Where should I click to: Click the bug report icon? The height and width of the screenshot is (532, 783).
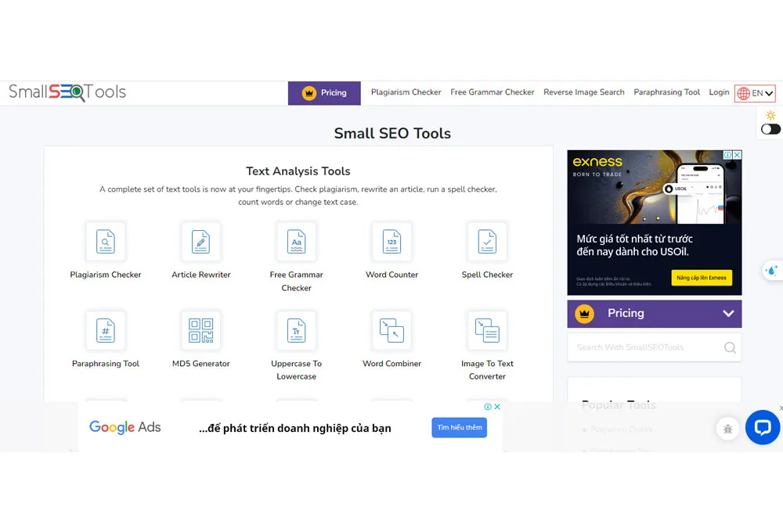click(x=727, y=429)
